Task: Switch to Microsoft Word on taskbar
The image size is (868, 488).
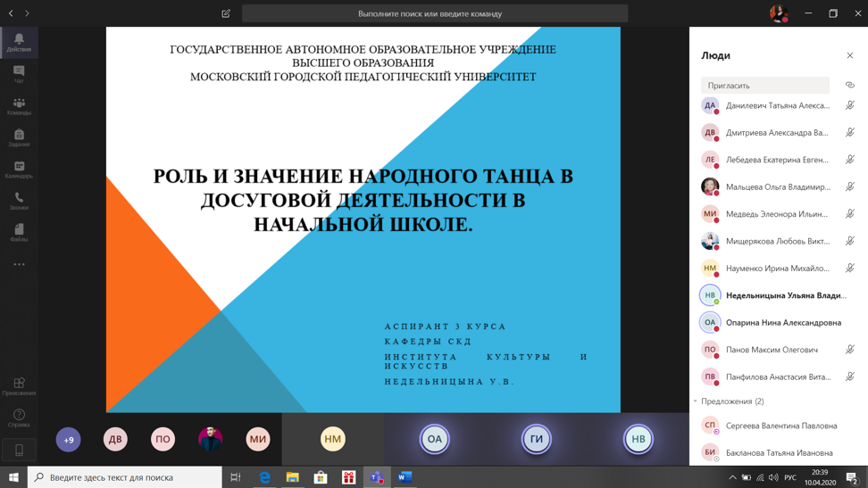Action: [x=405, y=477]
